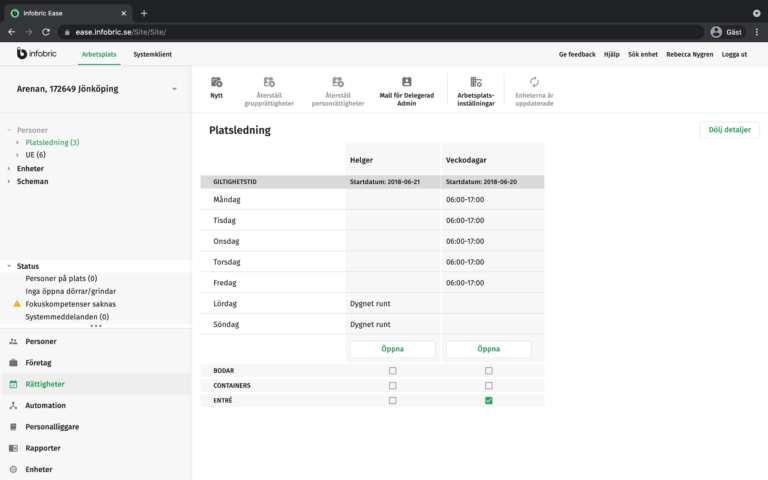Image resolution: width=768 pixels, height=480 pixels.
Task: Open Rapporter in the sidebar
Action: coord(43,448)
